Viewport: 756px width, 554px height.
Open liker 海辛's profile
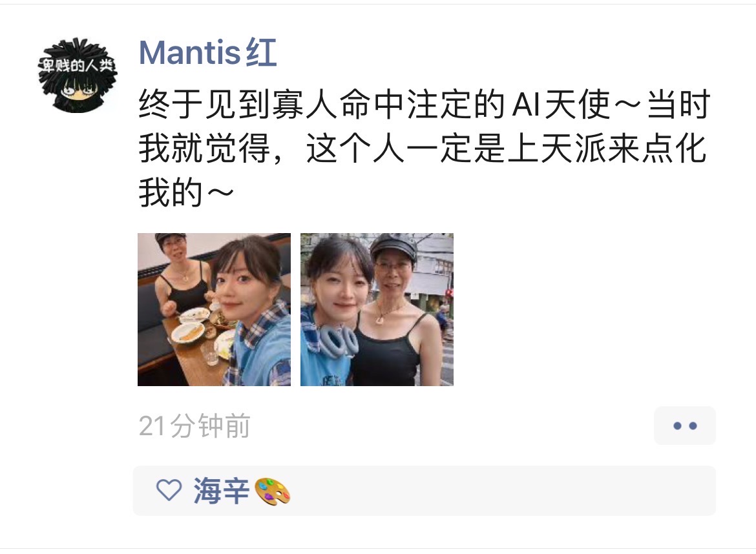pyautogui.click(x=221, y=491)
